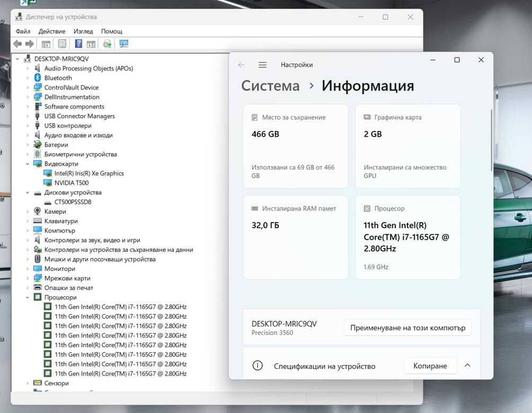Maximize the Настройки window
Screen dimensions: 532x413
[x=457, y=60]
